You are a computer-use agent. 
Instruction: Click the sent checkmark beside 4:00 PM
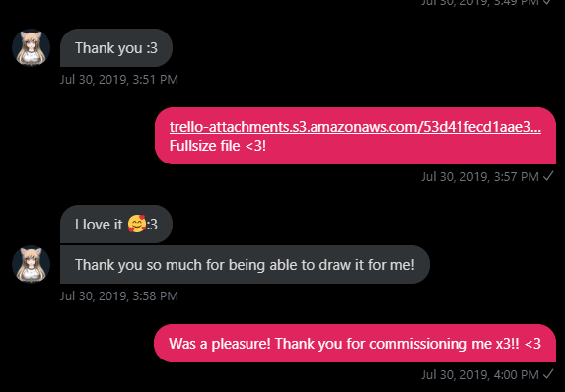tap(548, 374)
